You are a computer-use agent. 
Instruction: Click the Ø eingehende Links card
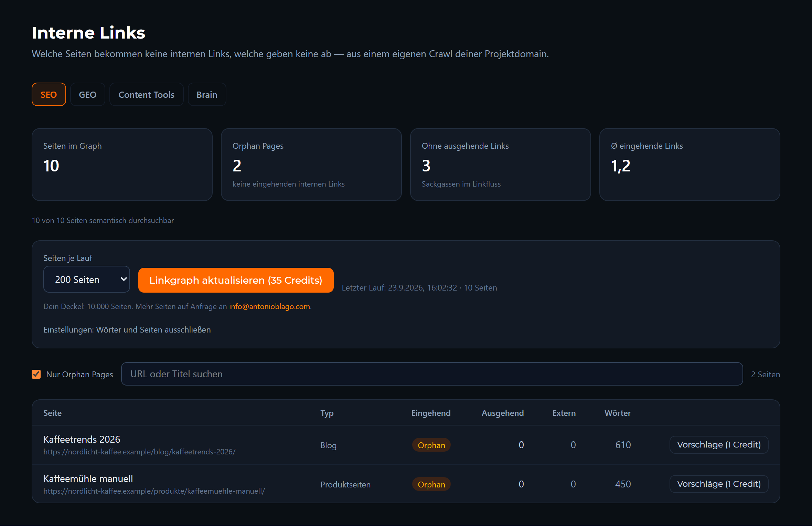point(690,165)
